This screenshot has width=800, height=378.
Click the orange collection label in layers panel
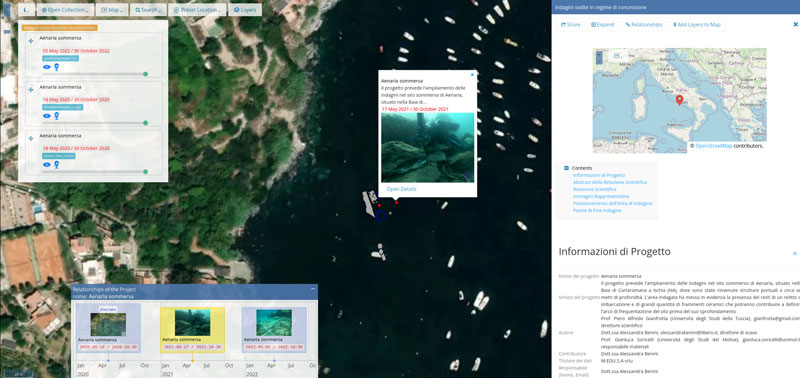click(x=60, y=28)
